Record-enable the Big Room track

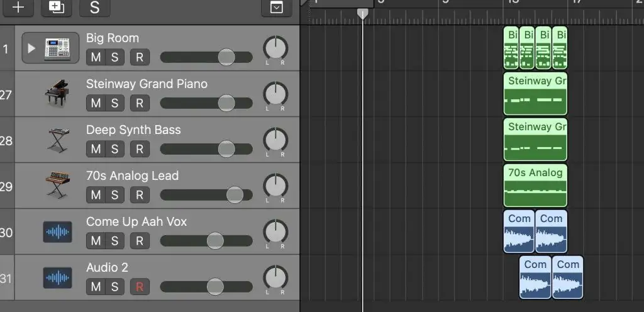(x=140, y=57)
